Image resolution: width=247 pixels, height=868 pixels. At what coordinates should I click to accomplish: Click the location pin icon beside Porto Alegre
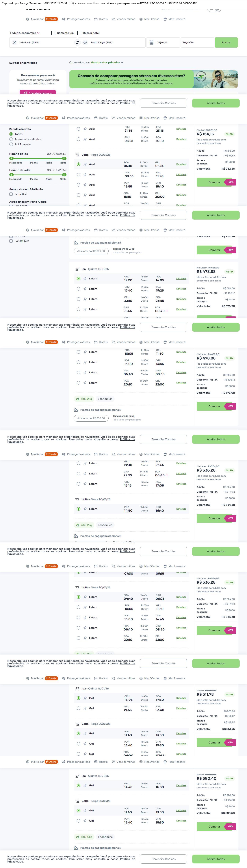[85, 42]
